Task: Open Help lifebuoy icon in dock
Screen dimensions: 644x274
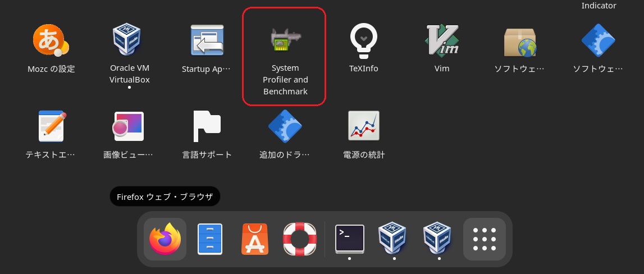Action: coord(300,239)
